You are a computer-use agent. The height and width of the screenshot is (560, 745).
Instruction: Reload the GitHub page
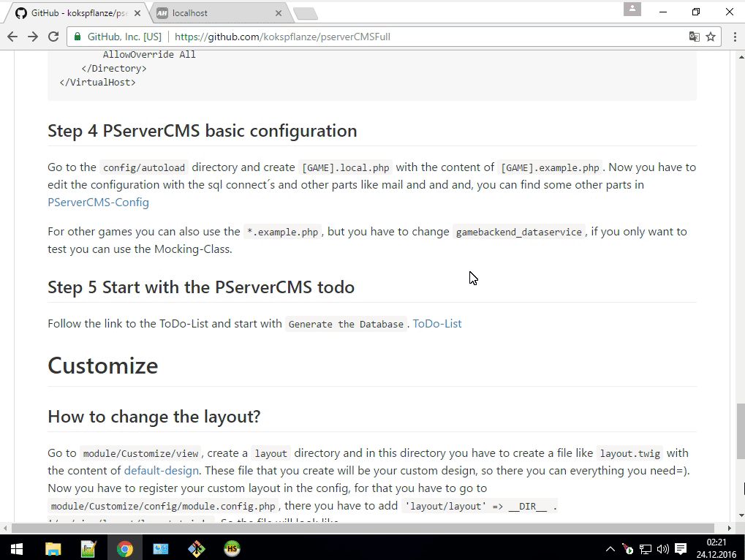53,37
